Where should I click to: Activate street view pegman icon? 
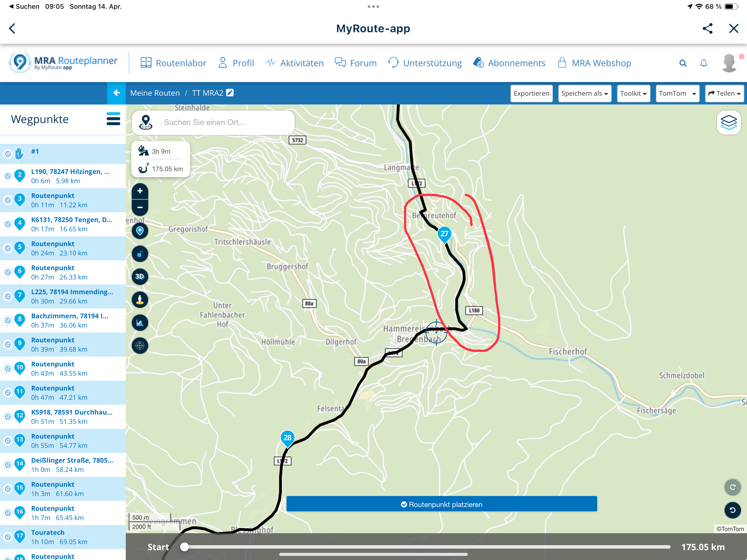(x=140, y=300)
